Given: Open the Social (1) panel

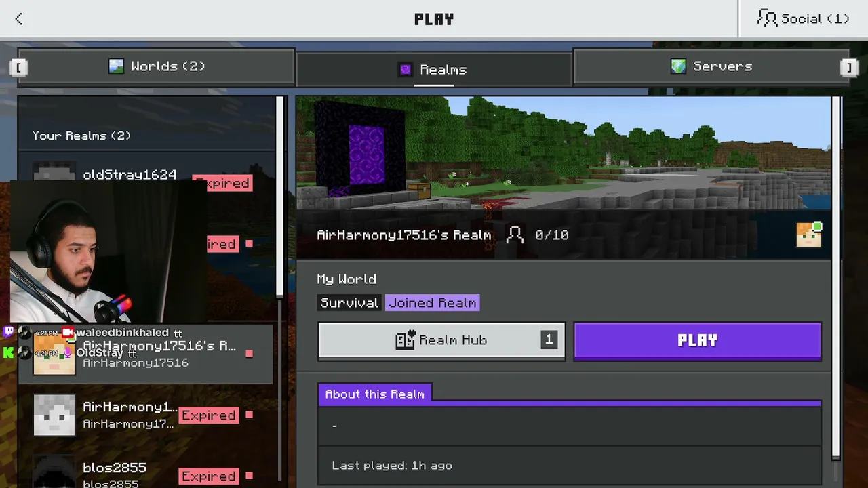Looking at the screenshot, I should pyautogui.click(x=803, y=19).
